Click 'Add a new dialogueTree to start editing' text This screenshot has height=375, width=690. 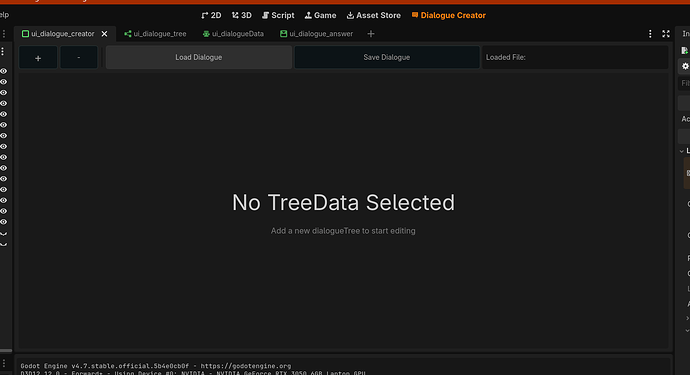point(343,231)
